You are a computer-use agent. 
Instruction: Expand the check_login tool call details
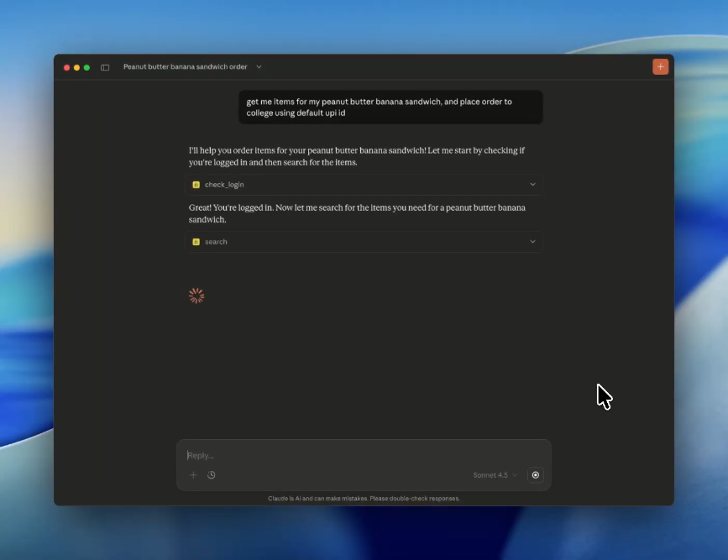[x=532, y=184]
